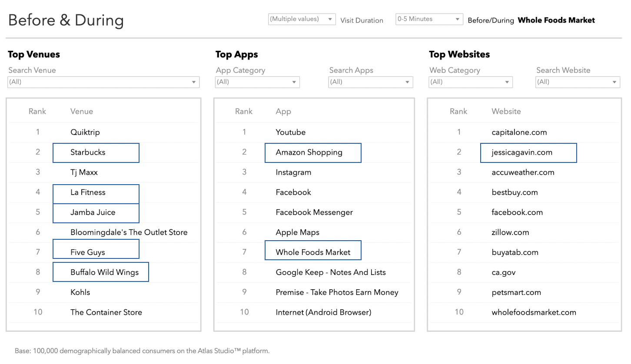Select Whole Foods Market app row
Viewport: 631px width, 364px height.
coord(312,252)
